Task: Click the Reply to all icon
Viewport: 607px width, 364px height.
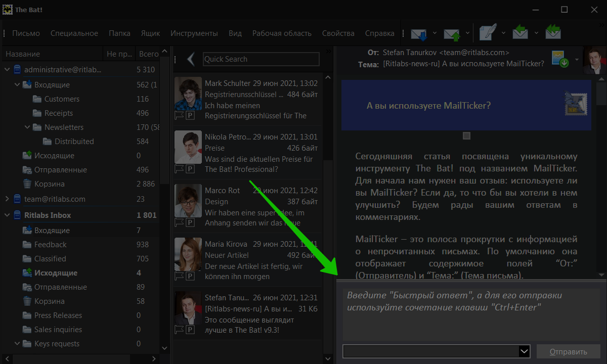Action: tap(553, 33)
